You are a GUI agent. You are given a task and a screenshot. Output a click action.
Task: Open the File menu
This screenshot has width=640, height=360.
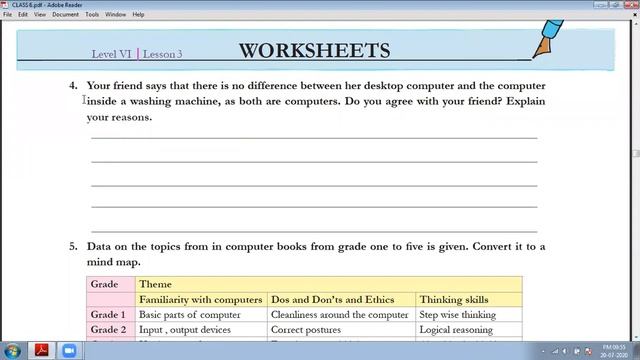pos(7,14)
